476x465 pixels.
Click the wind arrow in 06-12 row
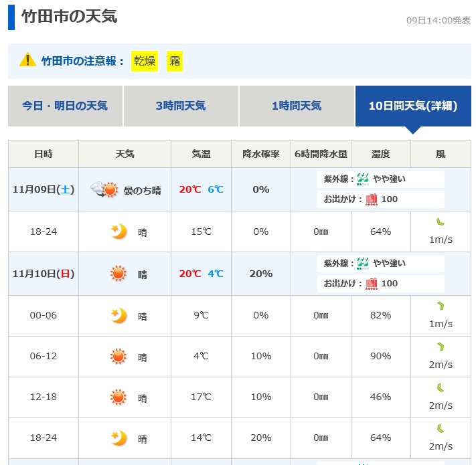pyautogui.click(x=441, y=348)
